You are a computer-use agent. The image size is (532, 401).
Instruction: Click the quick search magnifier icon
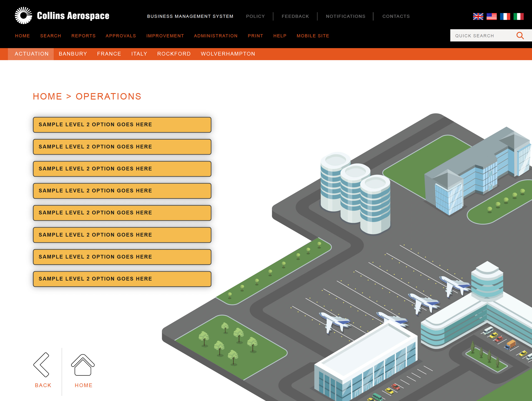point(520,36)
